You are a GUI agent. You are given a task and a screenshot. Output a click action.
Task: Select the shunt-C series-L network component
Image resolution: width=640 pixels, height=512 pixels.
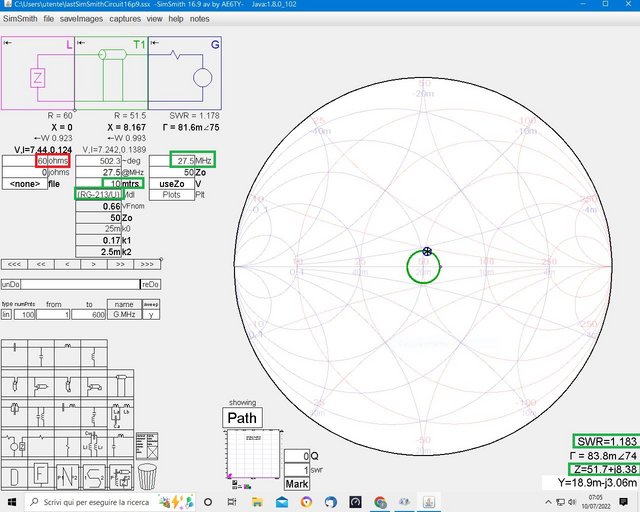point(121,443)
